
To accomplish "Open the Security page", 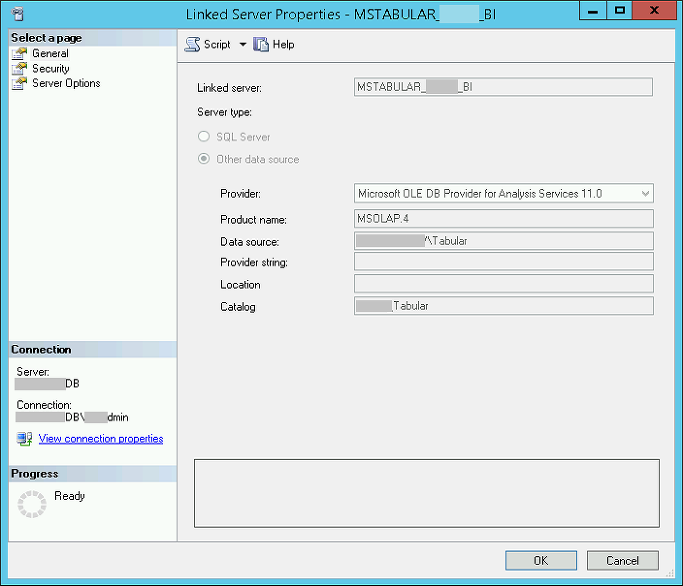I will point(51,68).
